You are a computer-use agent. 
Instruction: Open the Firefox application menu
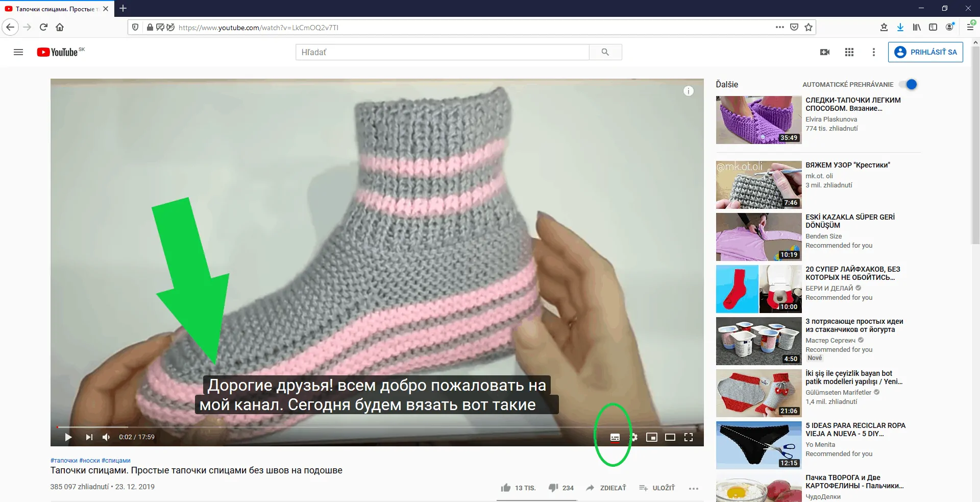point(970,27)
